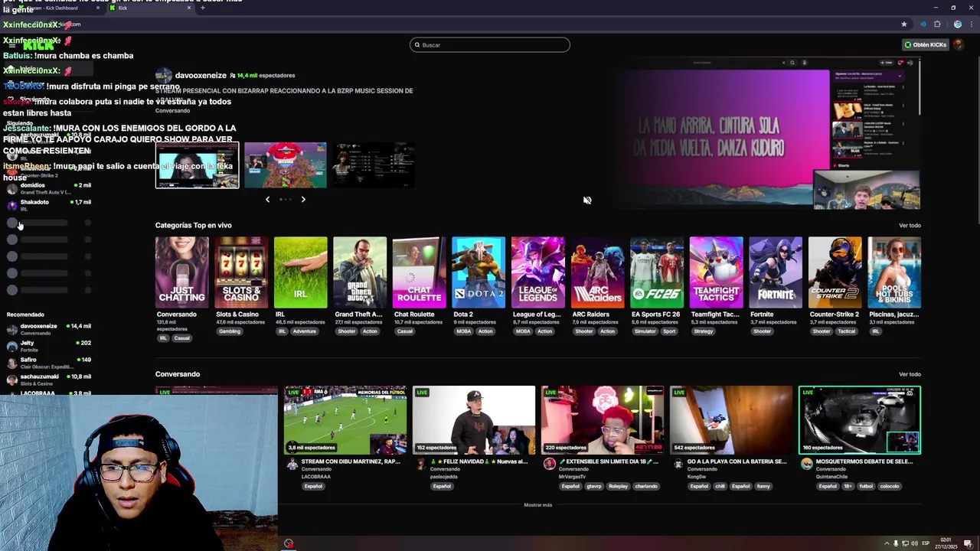
Task: Switch to the Kick browser tab
Action: tap(149, 8)
